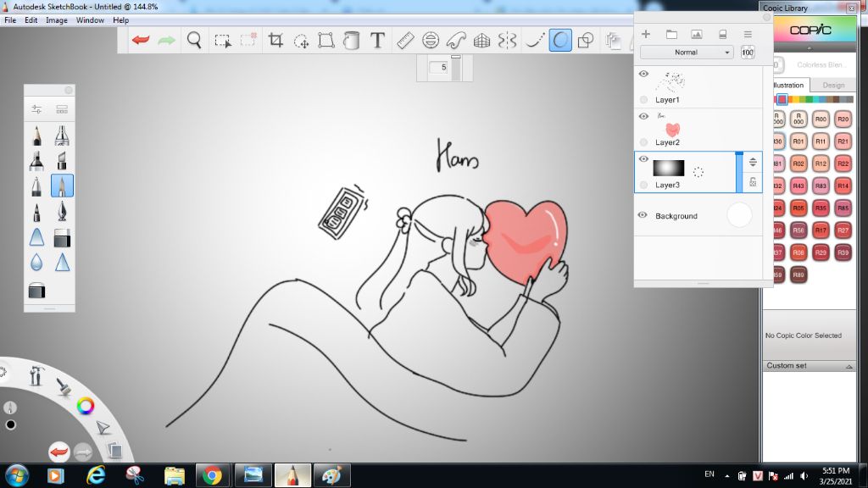
Task: Toggle Lock Transparency on Layer3
Action: point(753,182)
